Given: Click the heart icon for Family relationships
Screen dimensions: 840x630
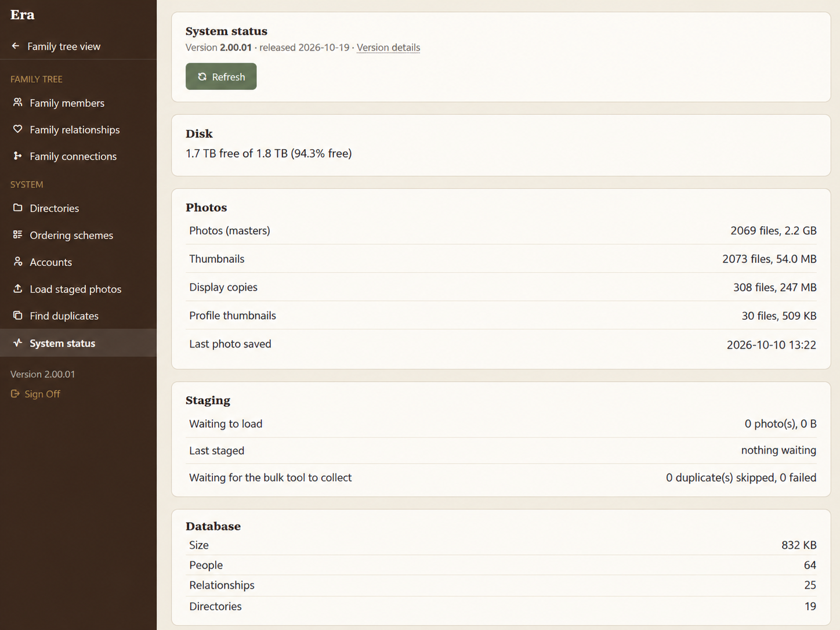Looking at the screenshot, I should 18,129.
